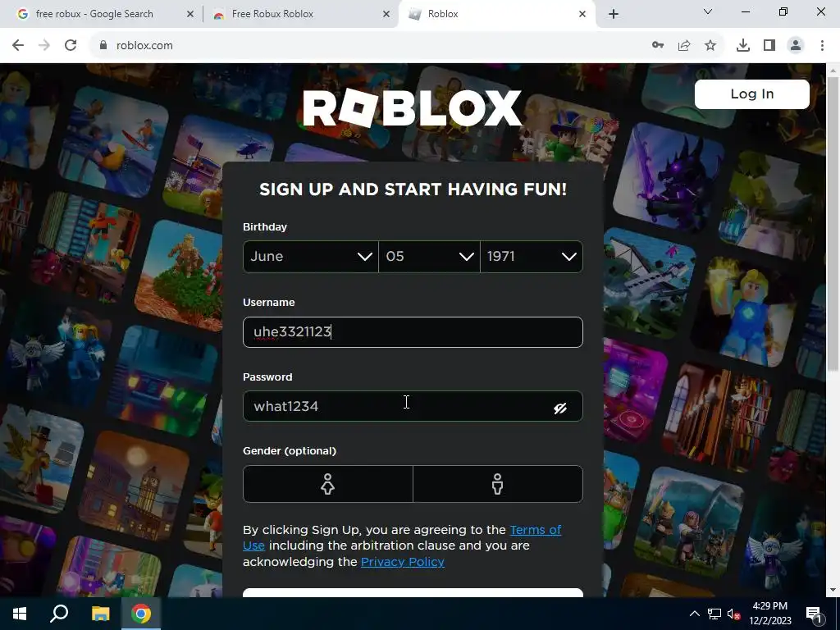Open Windows taskbar search
Viewport: 840px width, 630px height.
pyautogui.click(x=59, y=614)
